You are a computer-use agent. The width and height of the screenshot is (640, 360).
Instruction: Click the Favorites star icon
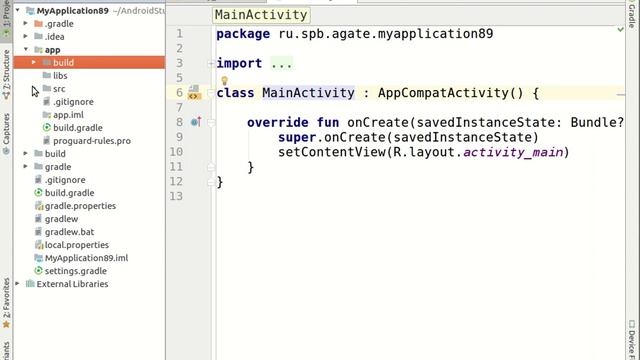click(6, 324)
